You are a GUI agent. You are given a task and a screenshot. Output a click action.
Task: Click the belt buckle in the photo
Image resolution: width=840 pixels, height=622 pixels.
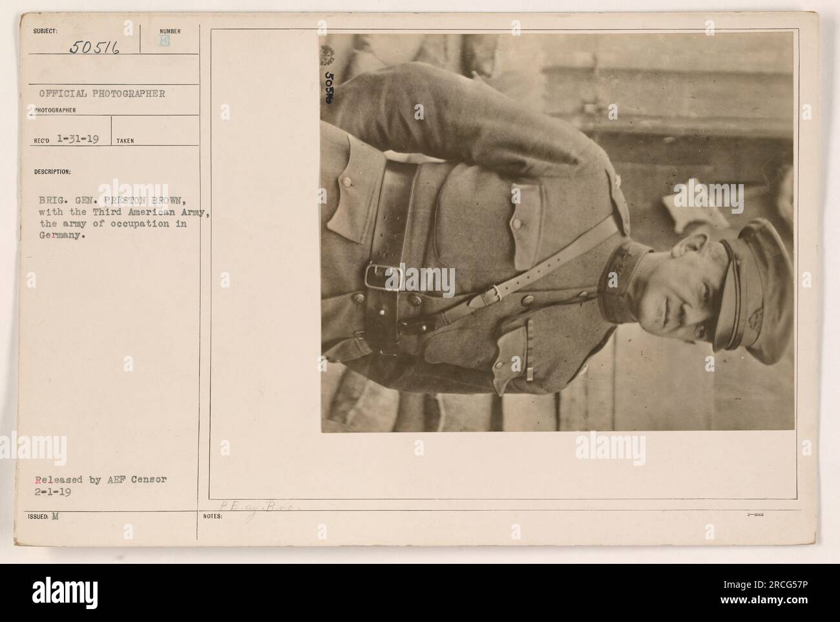pos(381,276)
